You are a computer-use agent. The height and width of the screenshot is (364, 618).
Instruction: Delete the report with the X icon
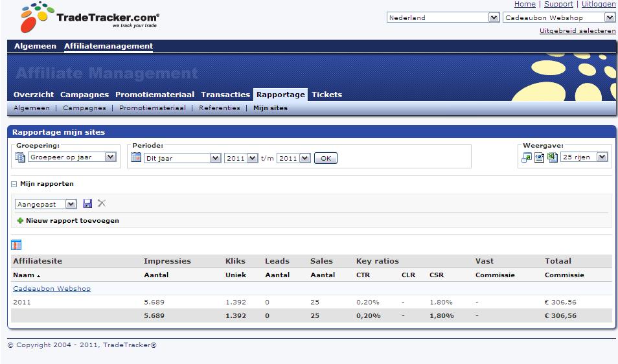102,203
